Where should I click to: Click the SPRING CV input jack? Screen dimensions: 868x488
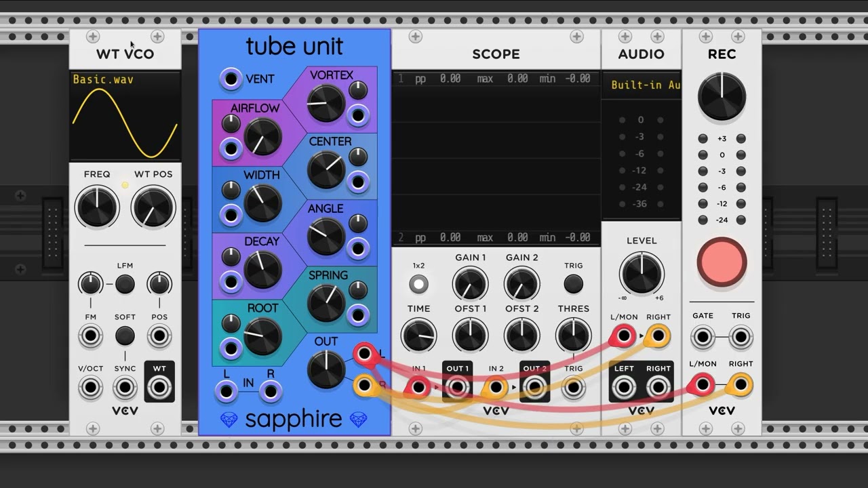pyautogui.click(x=358, y=316)
